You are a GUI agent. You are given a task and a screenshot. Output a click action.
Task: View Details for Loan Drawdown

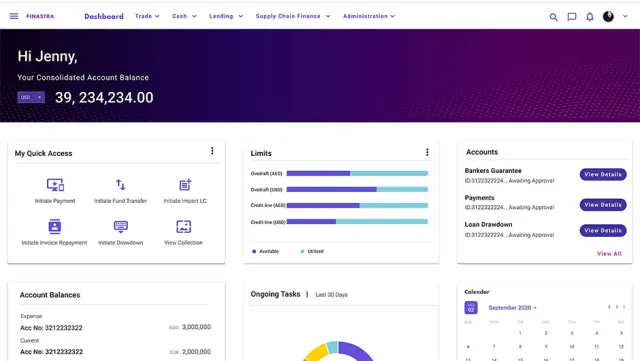click(x=603, y=230)
